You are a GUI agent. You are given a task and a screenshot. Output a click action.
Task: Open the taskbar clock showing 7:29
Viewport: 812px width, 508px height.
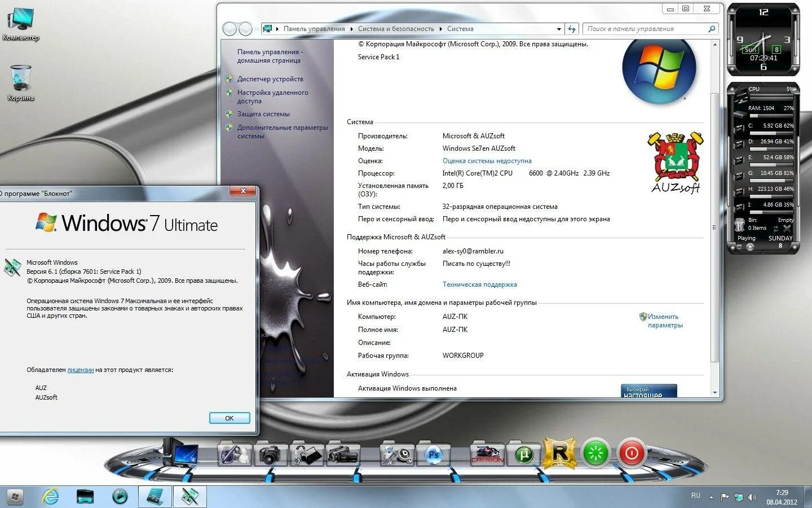tap(782, 497)
